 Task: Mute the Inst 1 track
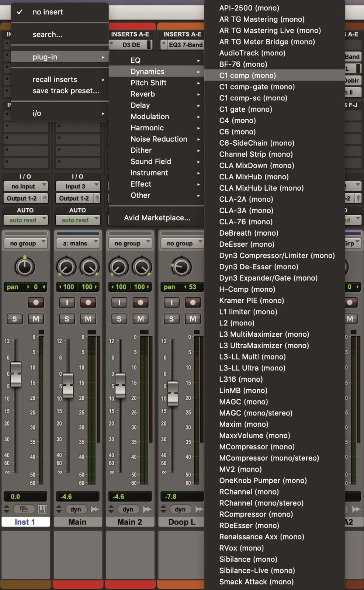point(36,319)
